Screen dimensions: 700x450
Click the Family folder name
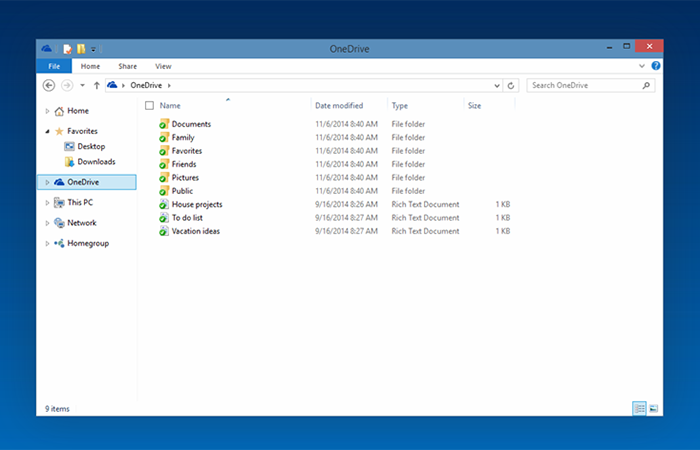(x=183, y=138)
